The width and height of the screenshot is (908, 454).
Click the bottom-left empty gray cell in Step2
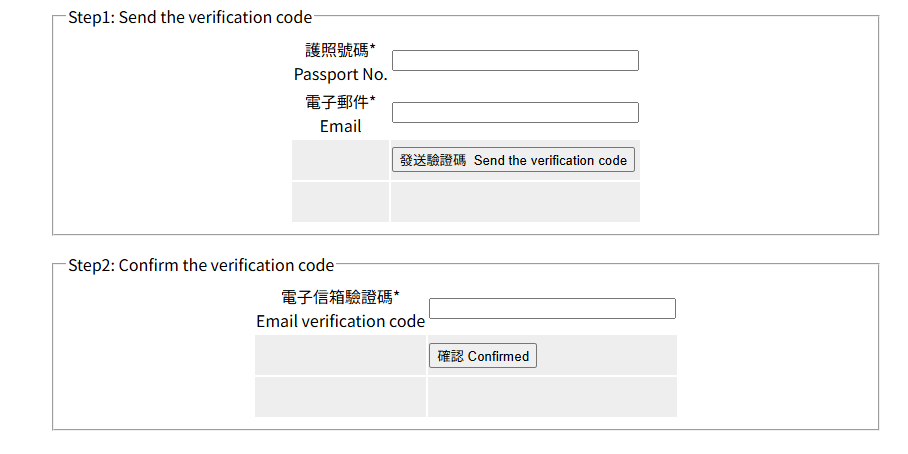tap(340, 397)
